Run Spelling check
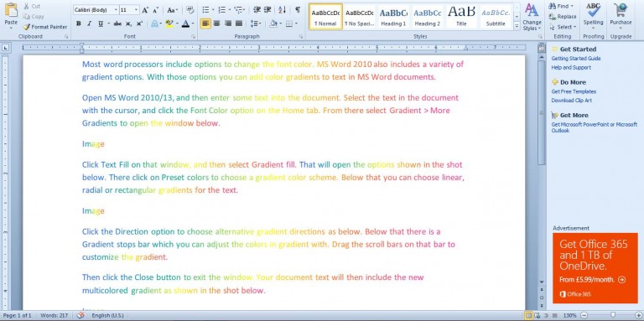Image resolution: width=644 pixels, height=321 pixels. point(594,15)
